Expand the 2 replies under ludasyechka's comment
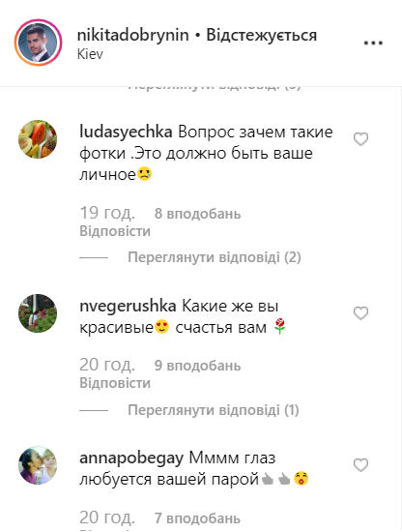Viewport: 402px width, 532px height. click(215, 257)
